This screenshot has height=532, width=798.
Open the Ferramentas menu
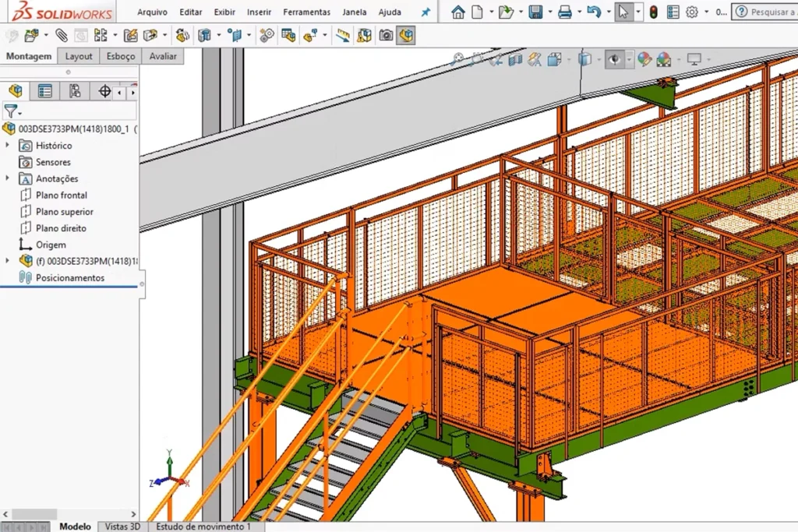(x=306, y=12)
